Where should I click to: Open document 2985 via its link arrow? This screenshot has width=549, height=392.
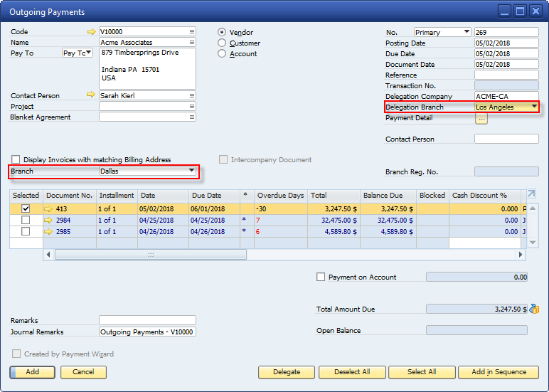(x=48, y=231)
